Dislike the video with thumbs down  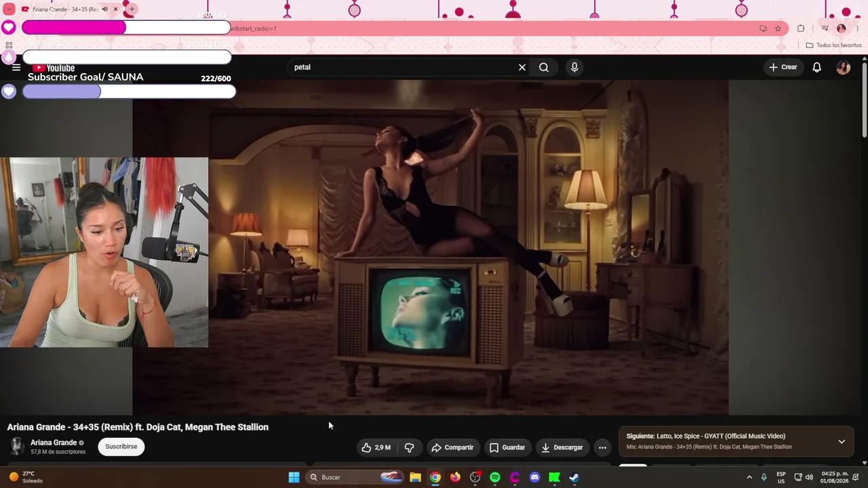(409, 447)
